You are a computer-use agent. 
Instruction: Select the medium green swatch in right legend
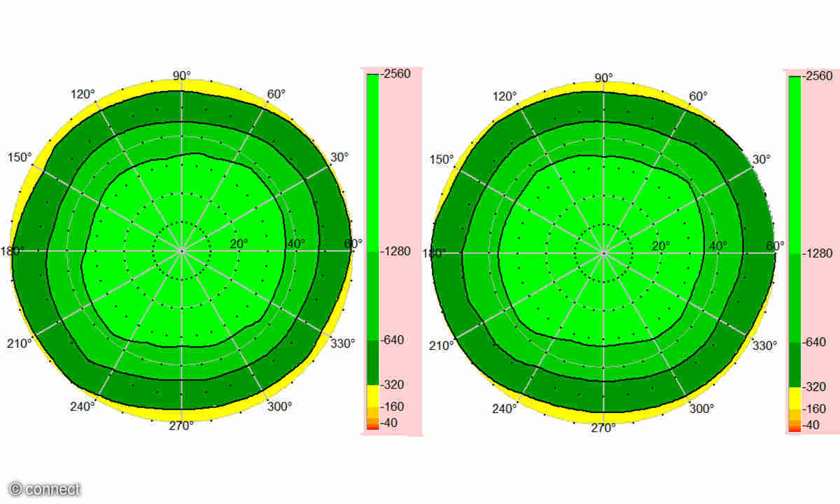[x=794, y=297]
